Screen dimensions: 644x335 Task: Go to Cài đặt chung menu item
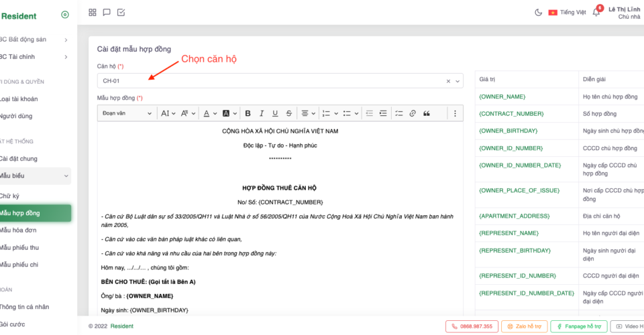pos(19,159)
